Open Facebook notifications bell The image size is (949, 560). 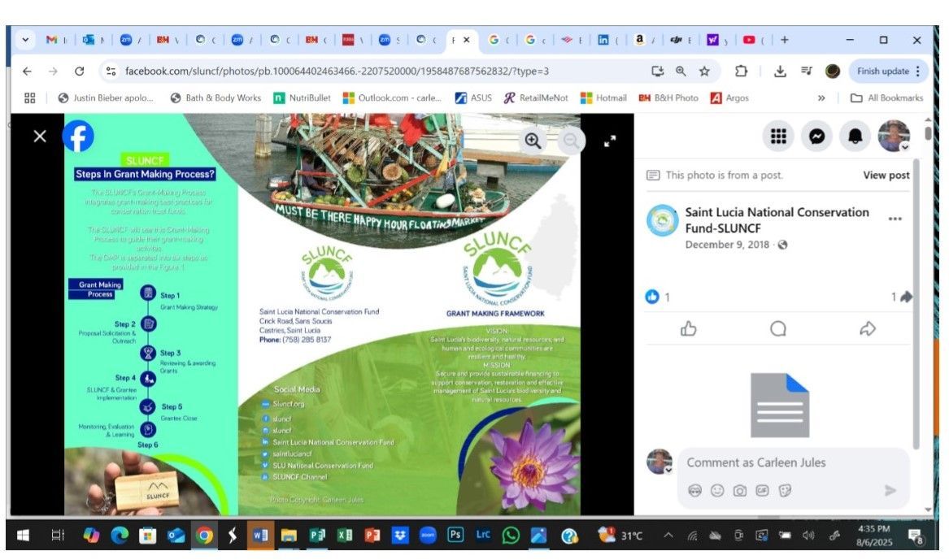(x=855, y=136)
